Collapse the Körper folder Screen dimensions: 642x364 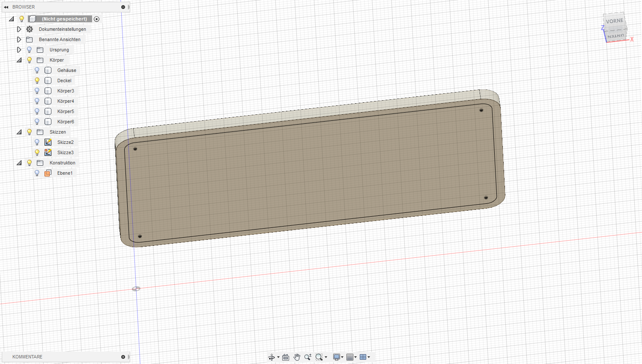point(19,60)
